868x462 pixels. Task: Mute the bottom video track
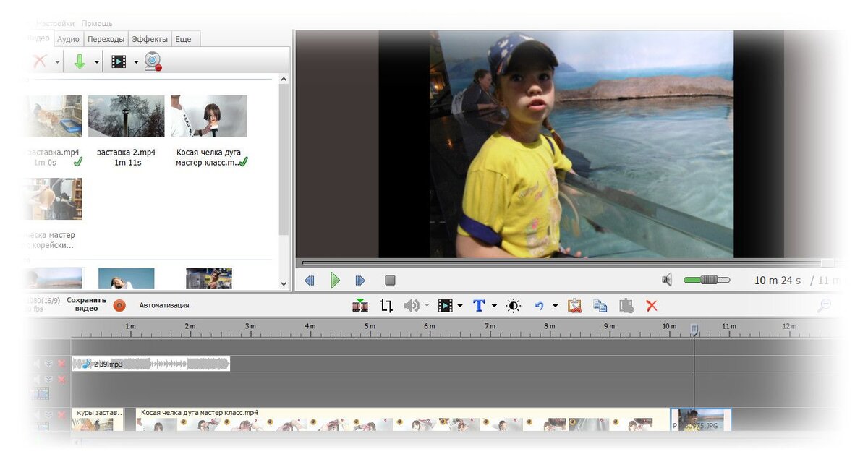click(35, 414)
